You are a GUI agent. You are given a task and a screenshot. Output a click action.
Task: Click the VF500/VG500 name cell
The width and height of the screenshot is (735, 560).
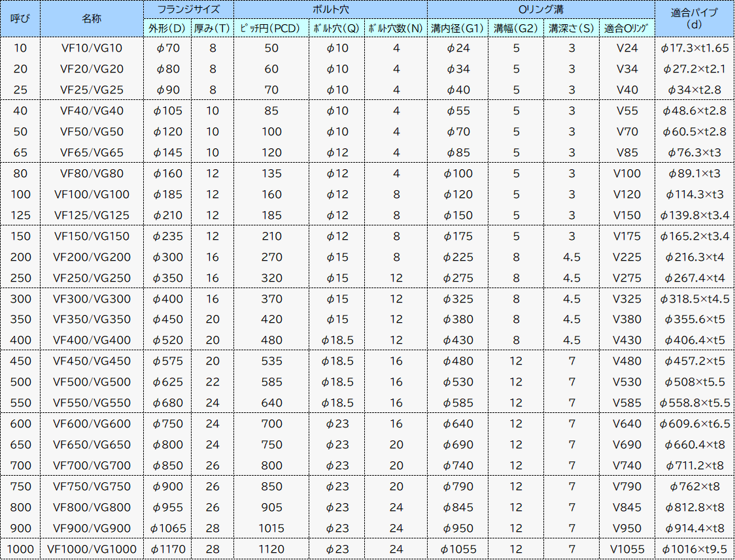point(92,382)
